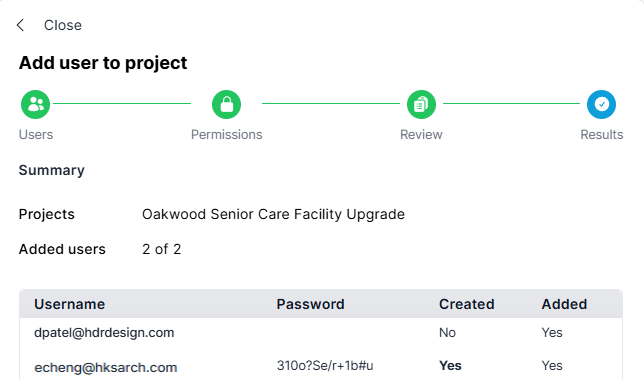Click the Created column header

[x=467, y=304]
